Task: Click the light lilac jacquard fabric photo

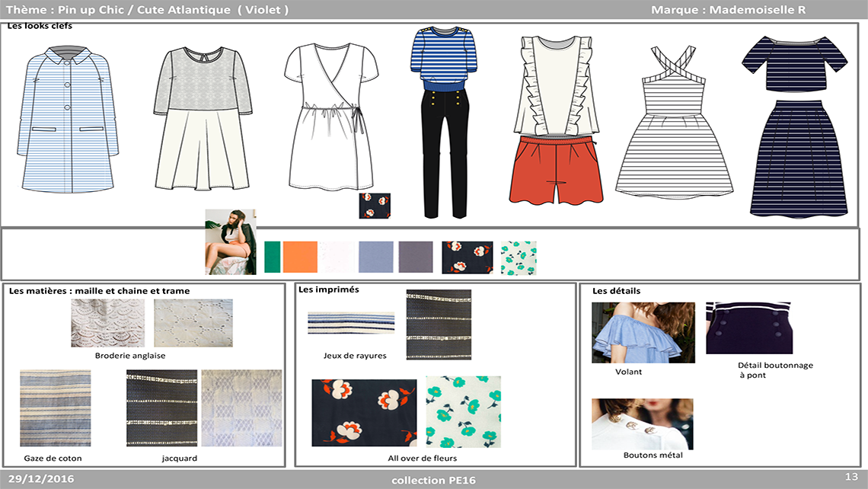Action: point(241,408)
